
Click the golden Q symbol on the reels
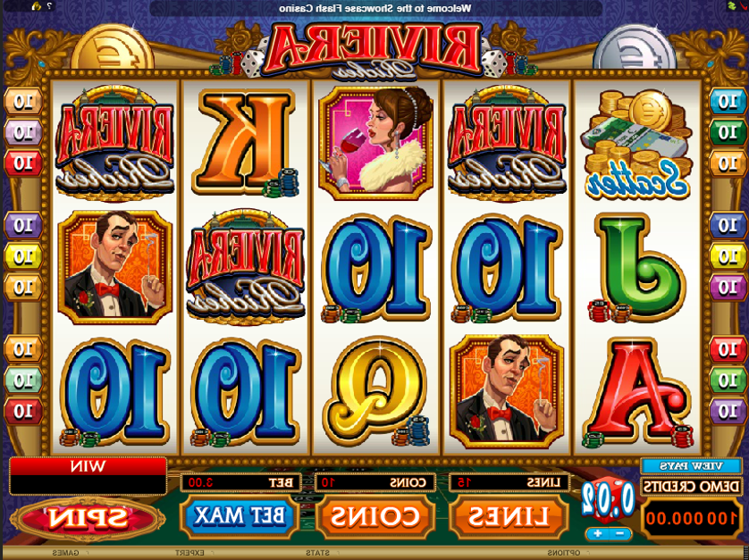coord(376,391)
